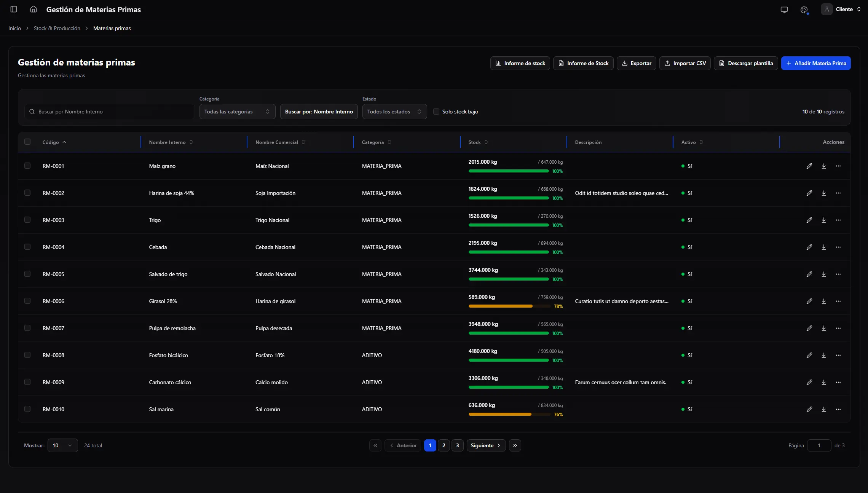Download RM-0004 Cebada row
This screenshot has width=868, height=493.
pos(824,247)
